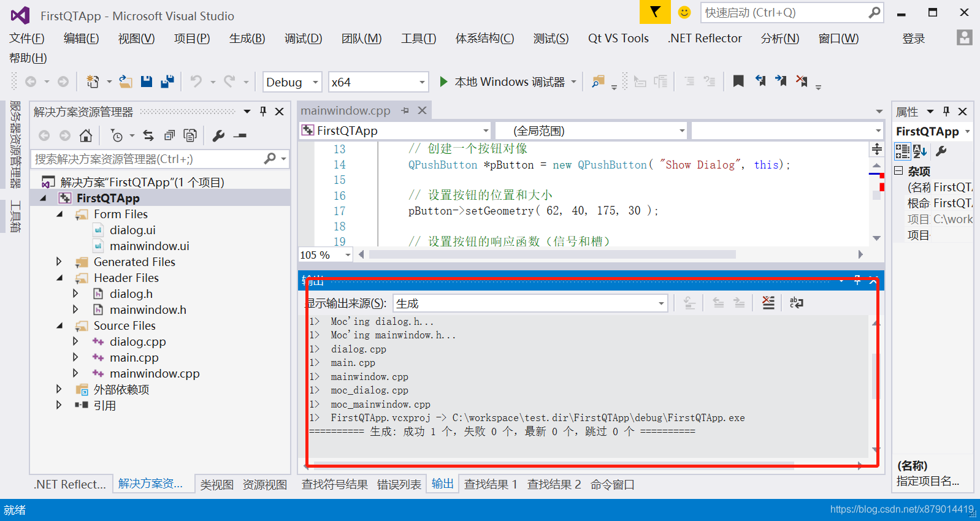This screenshot has height=521, width=980.
Task: Open the 调试(D) debug menu
Action: [x=303, y=38]
